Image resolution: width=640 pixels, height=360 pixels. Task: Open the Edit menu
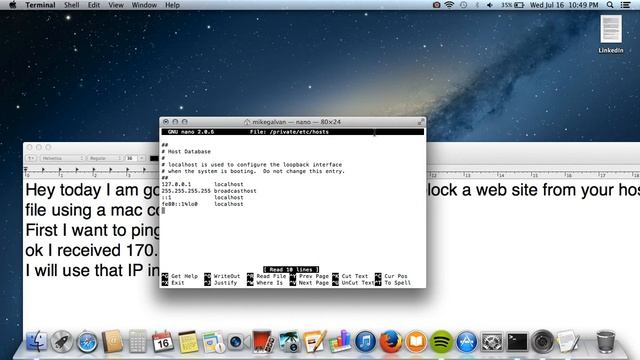pos(93,5)
